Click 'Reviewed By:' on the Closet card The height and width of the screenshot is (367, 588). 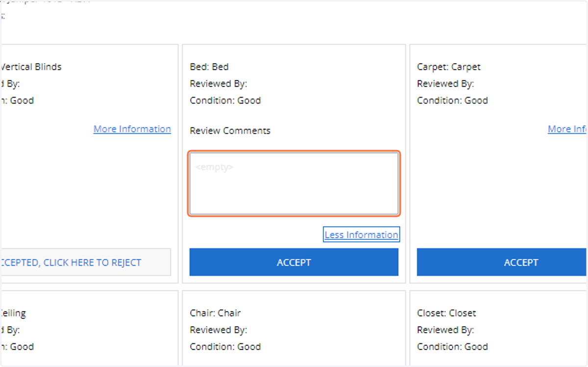tap(445, 330)
